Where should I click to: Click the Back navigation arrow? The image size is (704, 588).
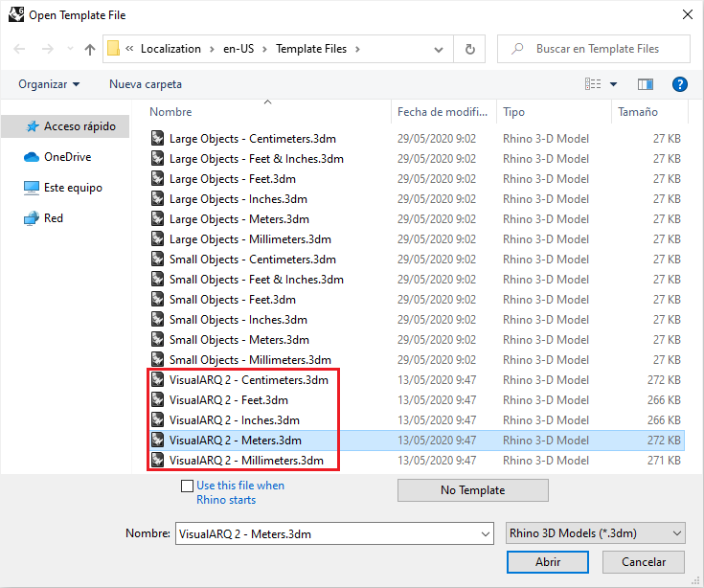point(19,49)
